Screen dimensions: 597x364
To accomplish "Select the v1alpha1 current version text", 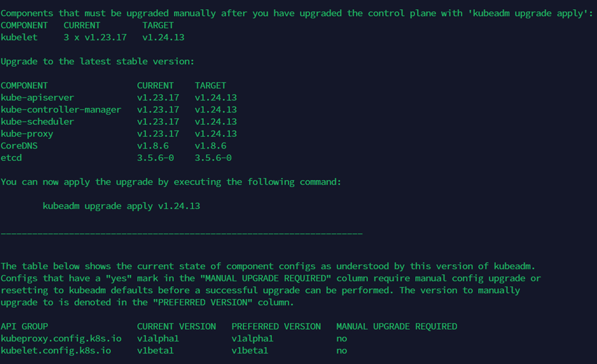I will pos(156,338).
